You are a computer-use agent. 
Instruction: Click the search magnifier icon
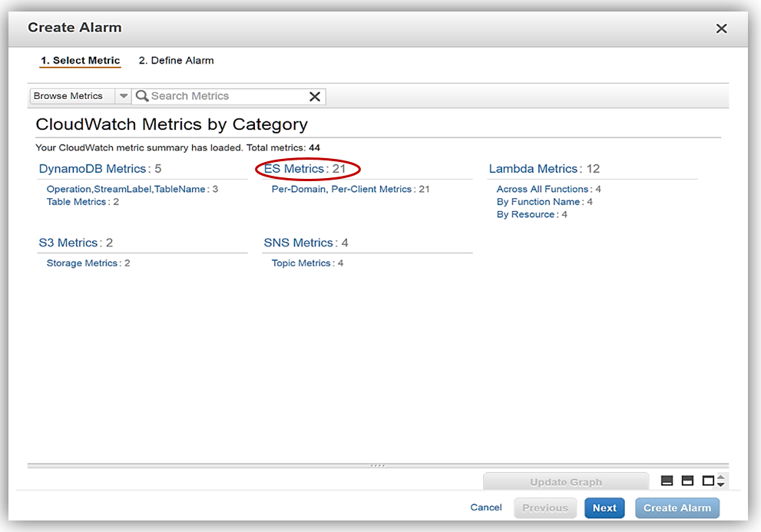point(142,96)
